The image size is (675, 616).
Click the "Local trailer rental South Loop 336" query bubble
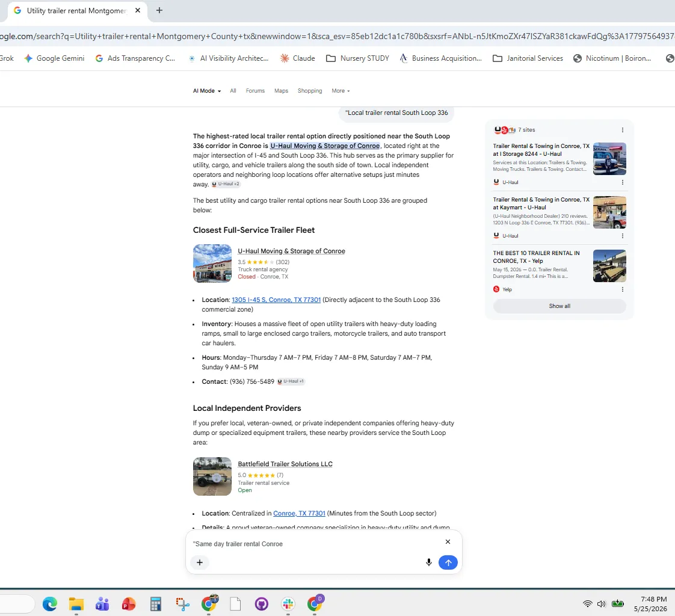tap(396, 112)
